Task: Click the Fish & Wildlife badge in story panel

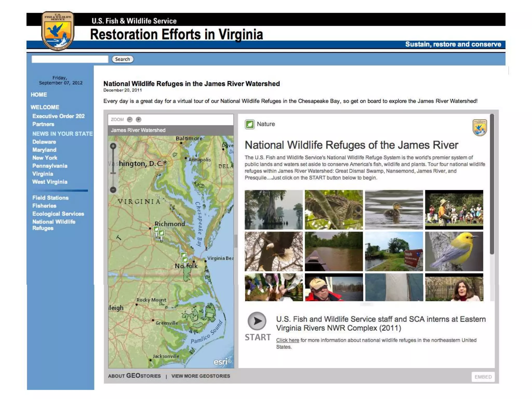Action: pos(480,128)
